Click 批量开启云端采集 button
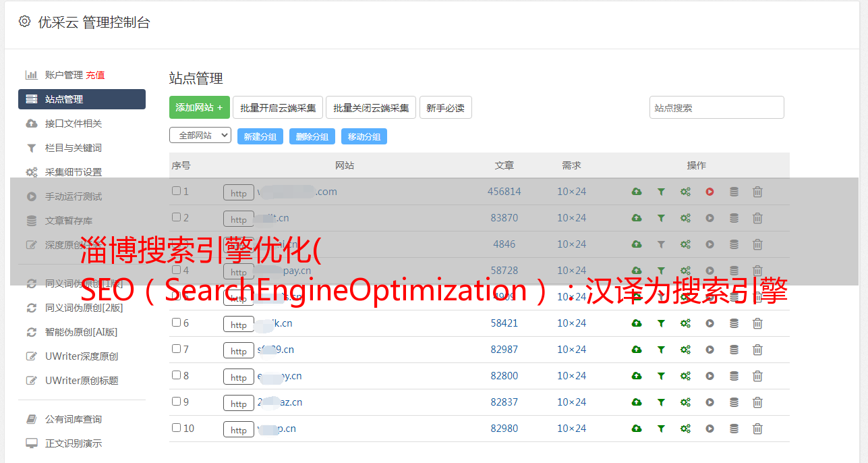 click(278, 107)
